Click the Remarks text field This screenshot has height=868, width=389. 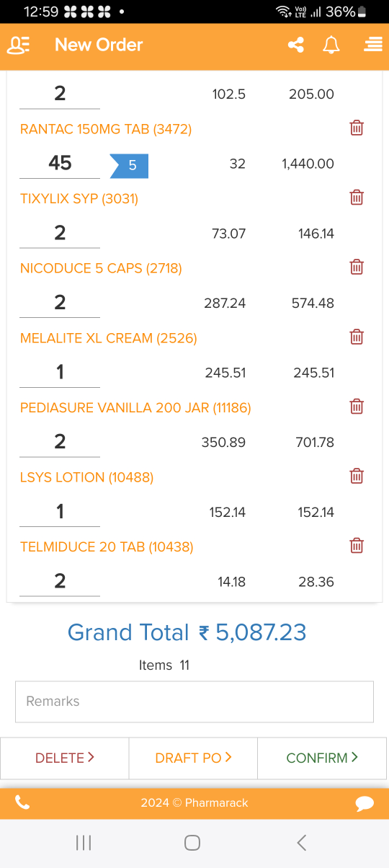coord(194,701)
